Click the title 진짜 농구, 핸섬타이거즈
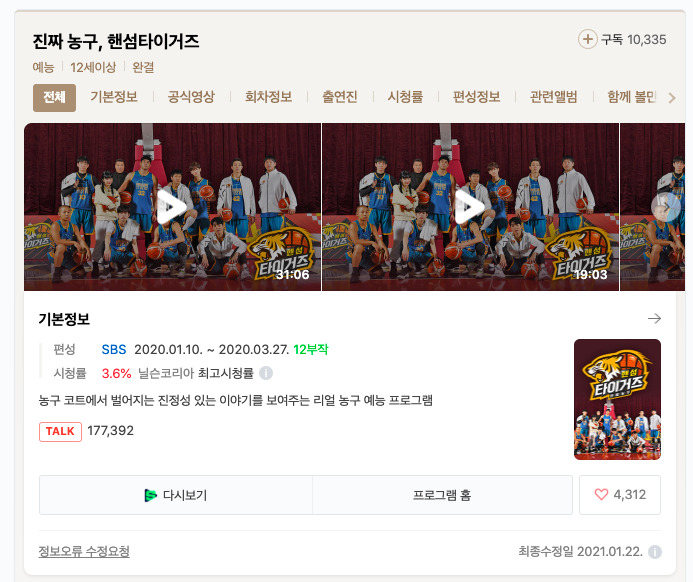 pos(116,42)
